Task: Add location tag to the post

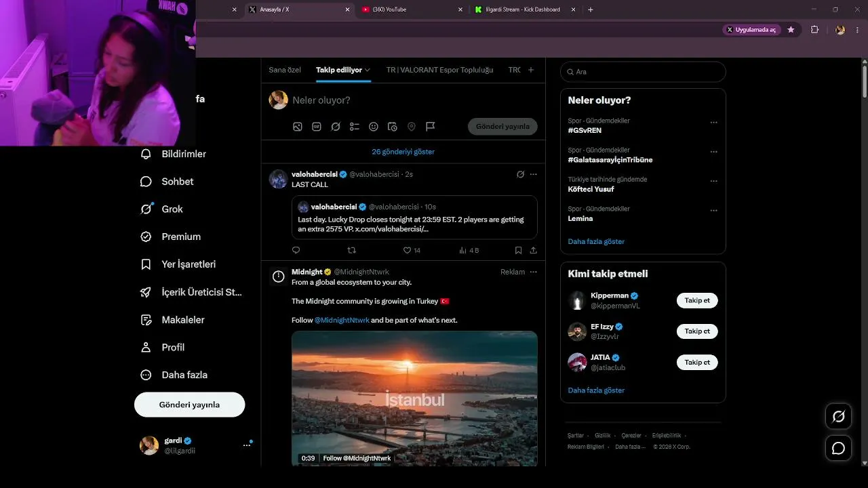Action: 411,127
